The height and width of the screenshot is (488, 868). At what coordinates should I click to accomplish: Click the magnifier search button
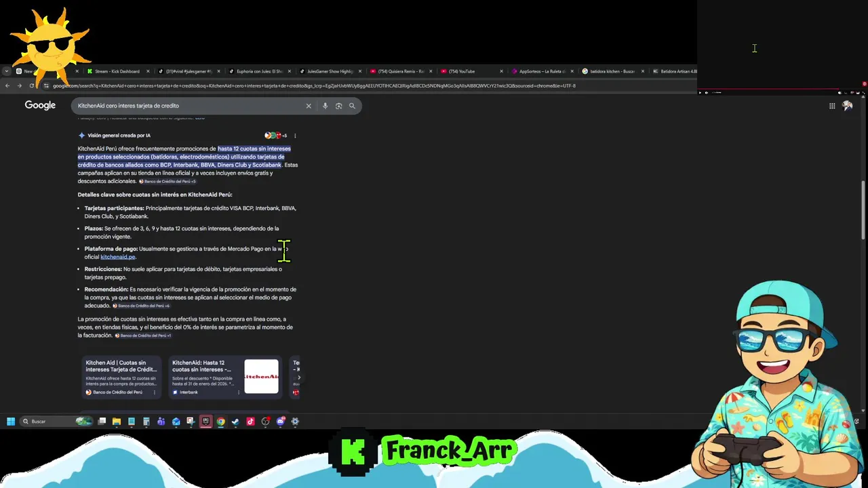coord(352,106)
